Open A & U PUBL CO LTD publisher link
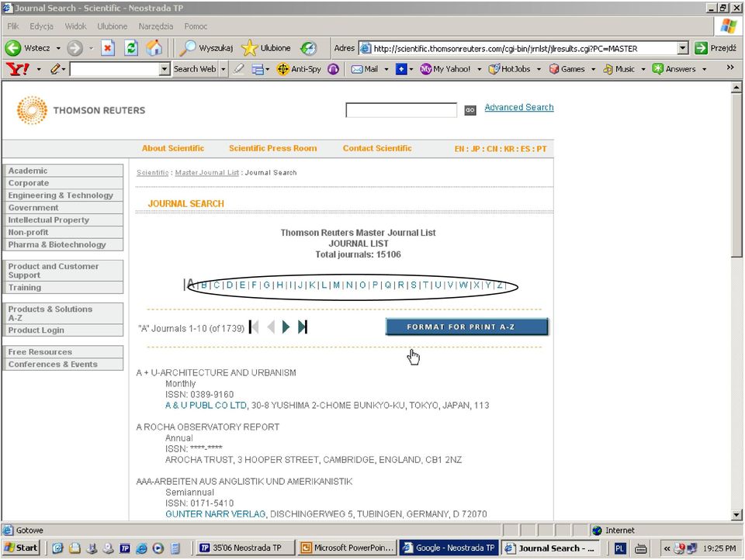 click(x=206, y=405)
